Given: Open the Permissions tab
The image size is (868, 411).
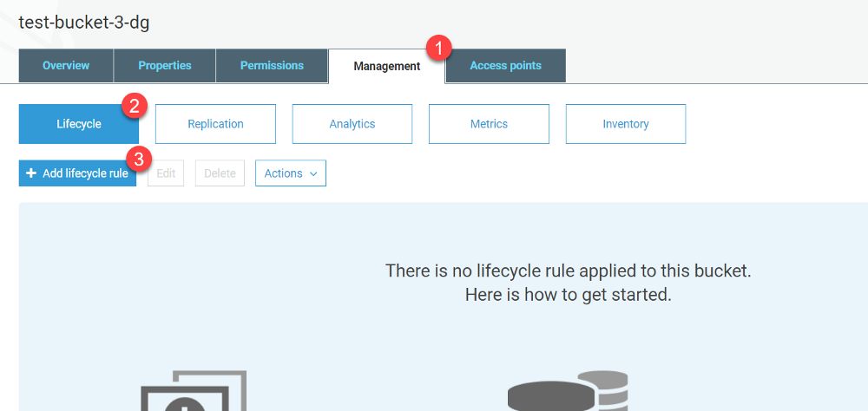Looking at the screenshot, I should (272, 66).
